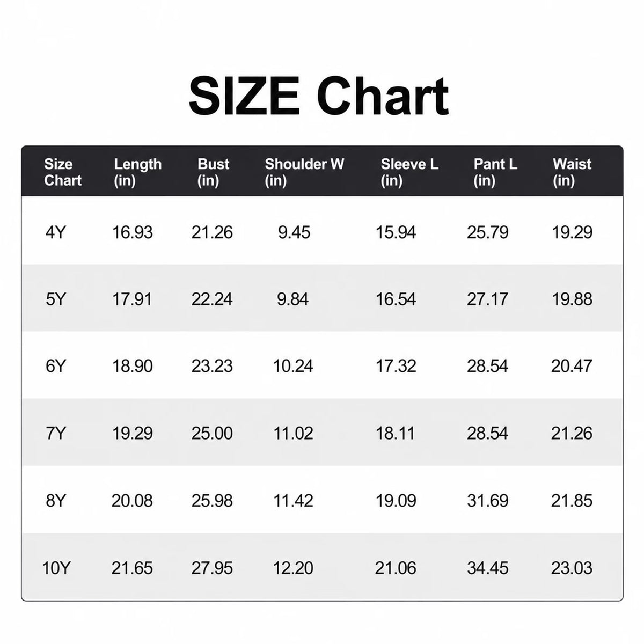Click the Shoulder W (in) header
Viewport: 644px width, 644px height.
click(304, 172)
